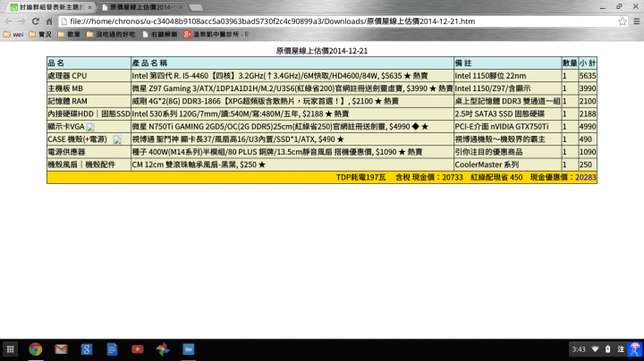Open the 實況 bookmark folder
The width and height of the screenshot is (644, 361).
[40, 35]
